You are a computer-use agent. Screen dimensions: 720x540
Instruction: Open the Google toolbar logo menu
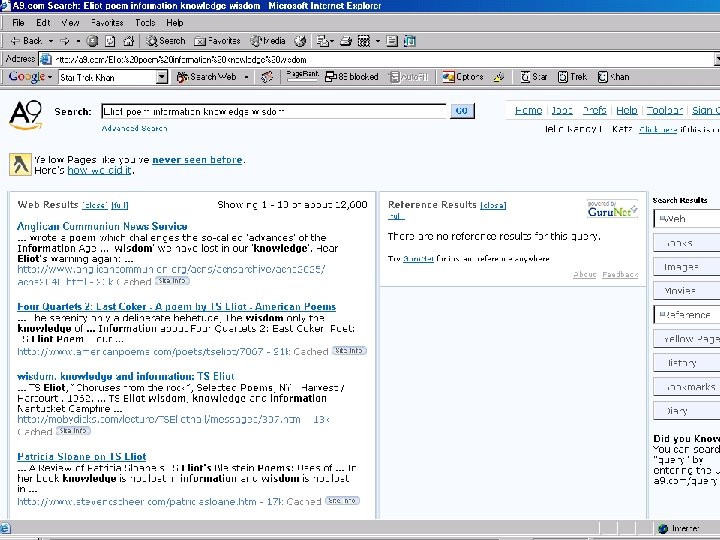click(30, 77)
